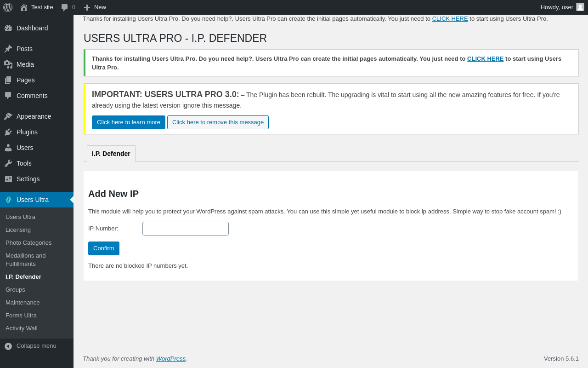Click here to learn more button
This screenshot has height=368, width=588.
pyautogui.click(x=129, y=122)
